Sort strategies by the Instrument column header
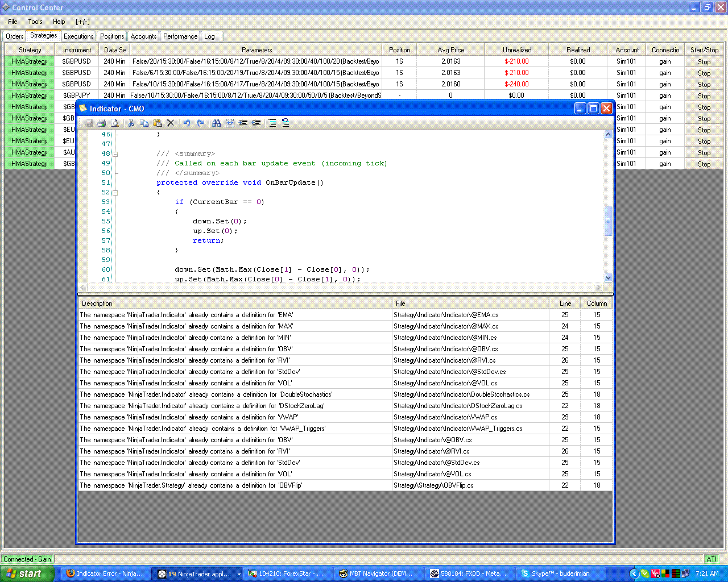Image resolution: width=728 pixels, height=582 pixels. (77, 50)
